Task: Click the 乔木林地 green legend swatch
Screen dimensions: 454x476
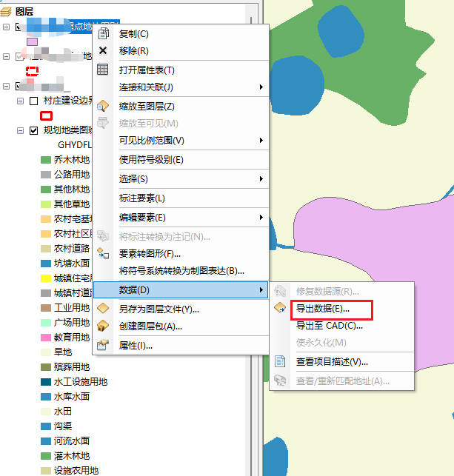Action: coord(46,160)
